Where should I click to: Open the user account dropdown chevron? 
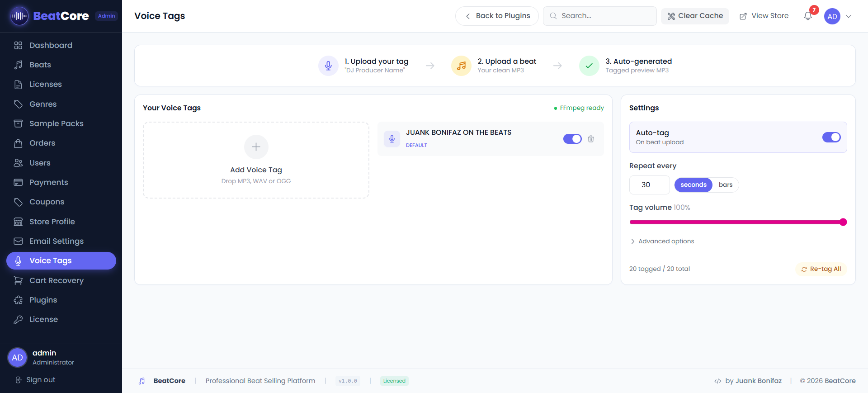(849, 16)
